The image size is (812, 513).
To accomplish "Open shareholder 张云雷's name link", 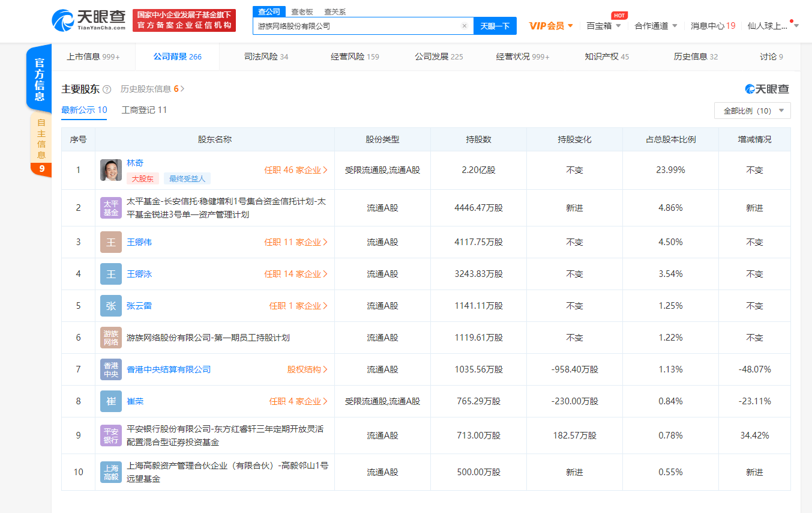I will coord(139,306).
